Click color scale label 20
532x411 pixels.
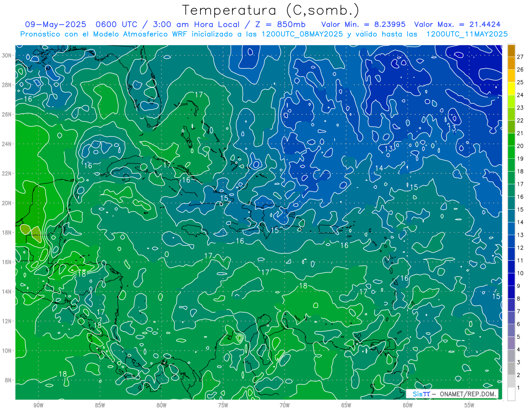[520, 146]
